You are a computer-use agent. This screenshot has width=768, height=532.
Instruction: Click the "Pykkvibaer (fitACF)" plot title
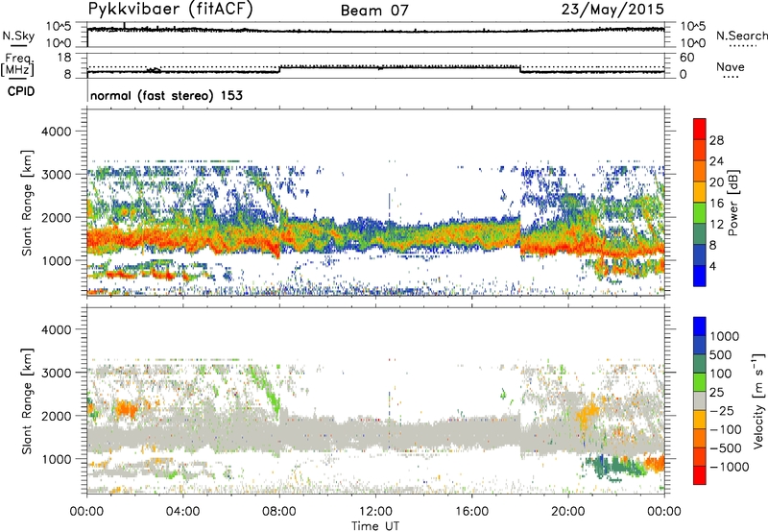tap(170, 9)
